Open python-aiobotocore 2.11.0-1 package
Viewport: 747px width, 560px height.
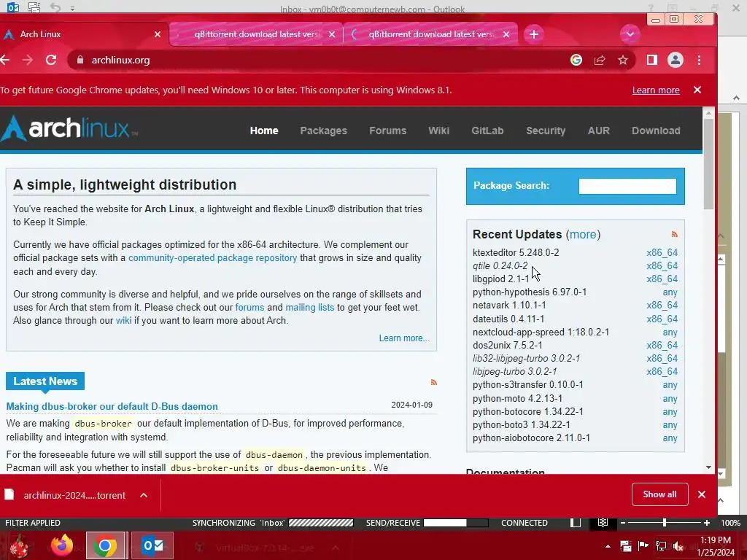coord(531,437)
